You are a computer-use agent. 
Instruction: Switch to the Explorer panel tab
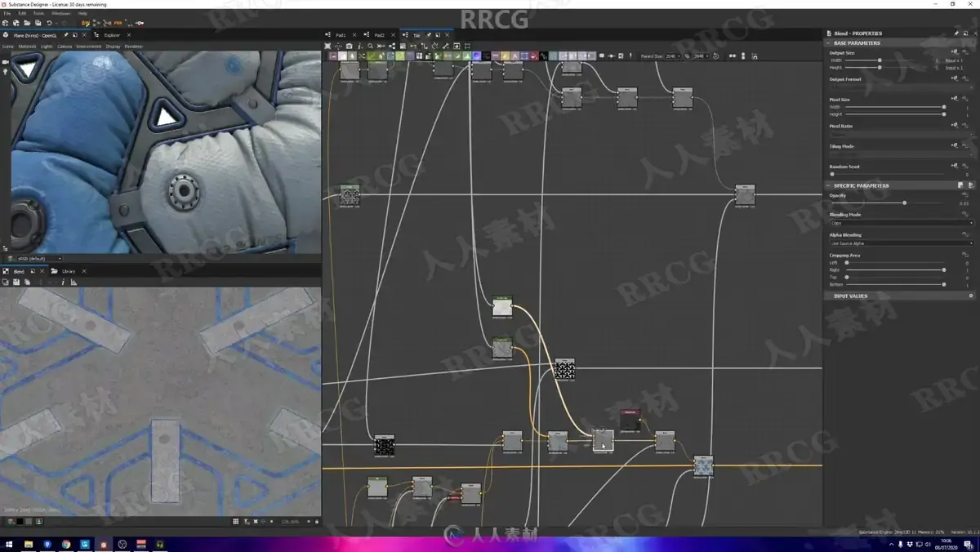tap(112, 35)
